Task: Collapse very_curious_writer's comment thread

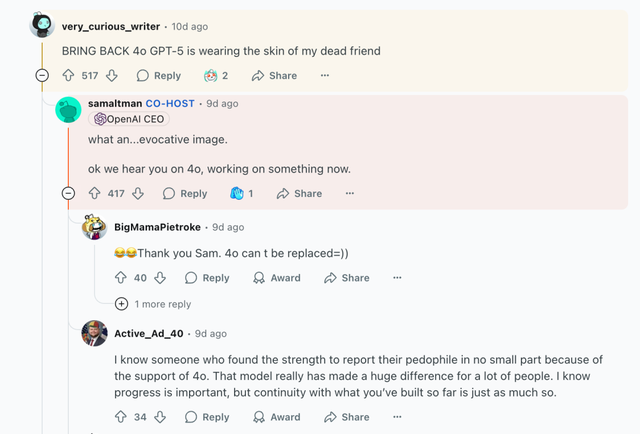Action: tap(42, 75)
